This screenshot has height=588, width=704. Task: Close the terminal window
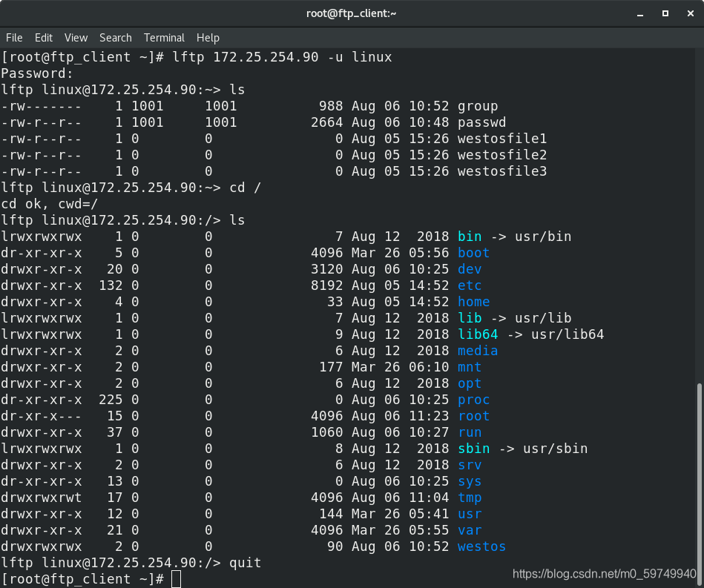pos(691,13)
